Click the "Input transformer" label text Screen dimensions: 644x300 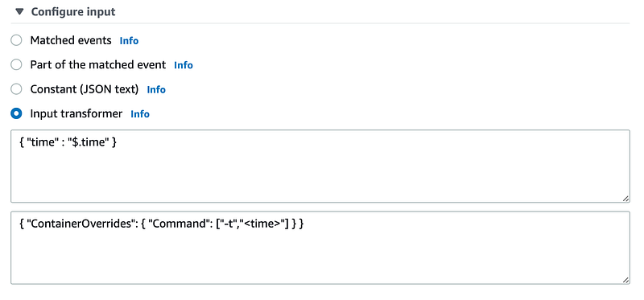point(76,113)
